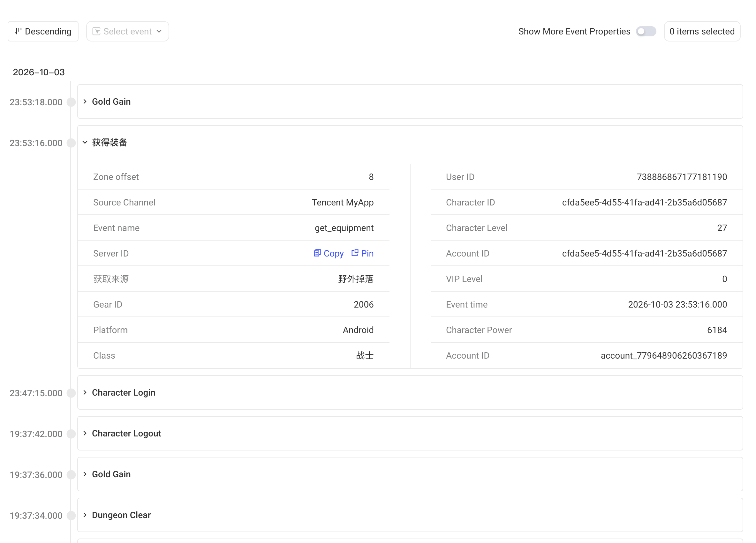This screenshot has width=756, height=543.
Task: Pin the Server ID property
Action: point(362,254)
